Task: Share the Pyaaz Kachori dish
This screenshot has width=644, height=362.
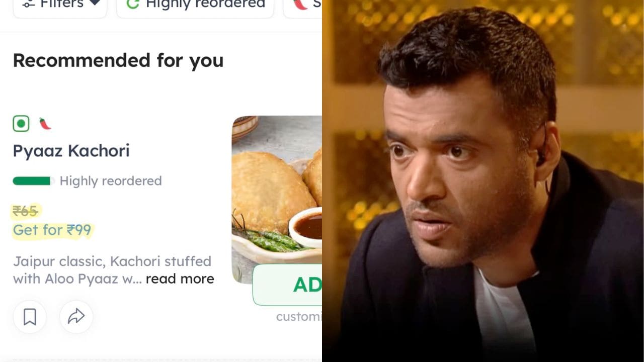Action: pyautogui.click(x=76, y=317)
